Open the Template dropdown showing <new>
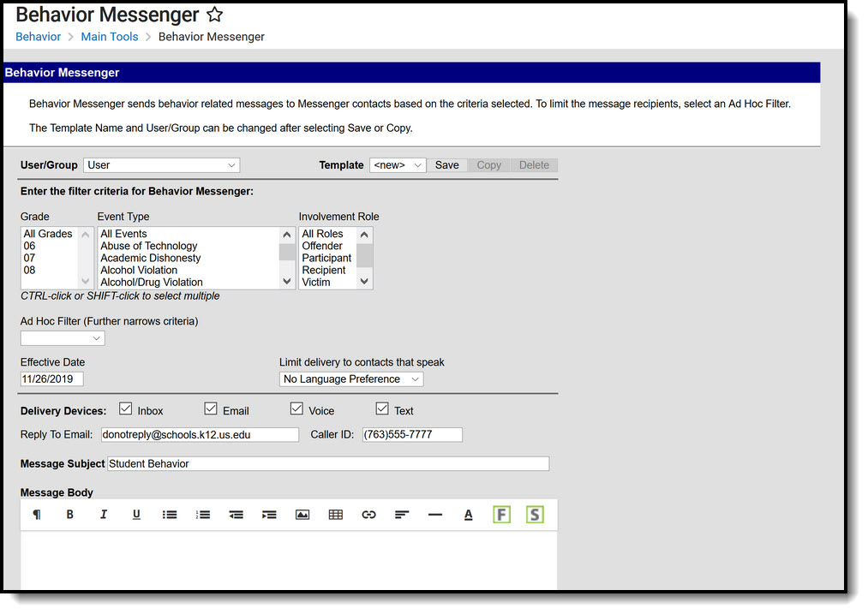Image resolution: width=868 pixels, height=614 pixels. (398, 165)
